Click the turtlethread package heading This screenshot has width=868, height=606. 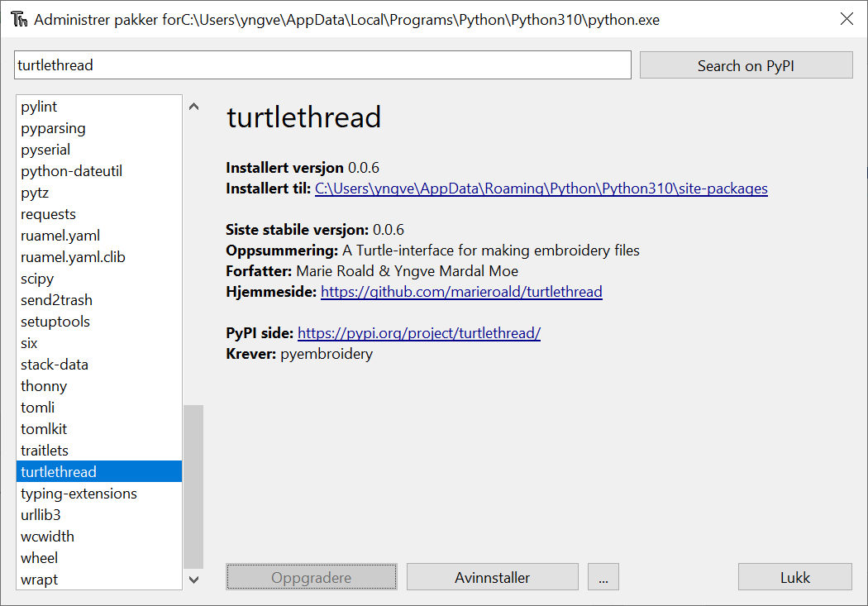(x=304, y=117)
